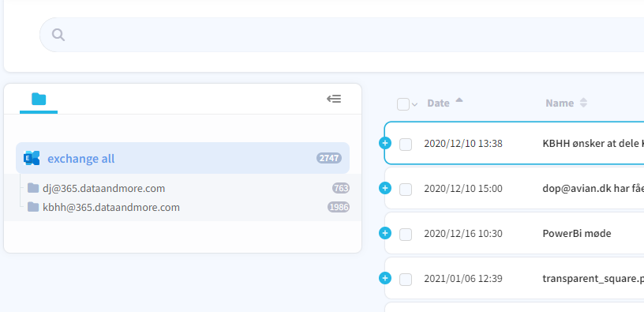This screenshot has width=644, height=312.
Task: Expand the 2020/12/10 15:00 row plus
Action: (x=385, y=188)
